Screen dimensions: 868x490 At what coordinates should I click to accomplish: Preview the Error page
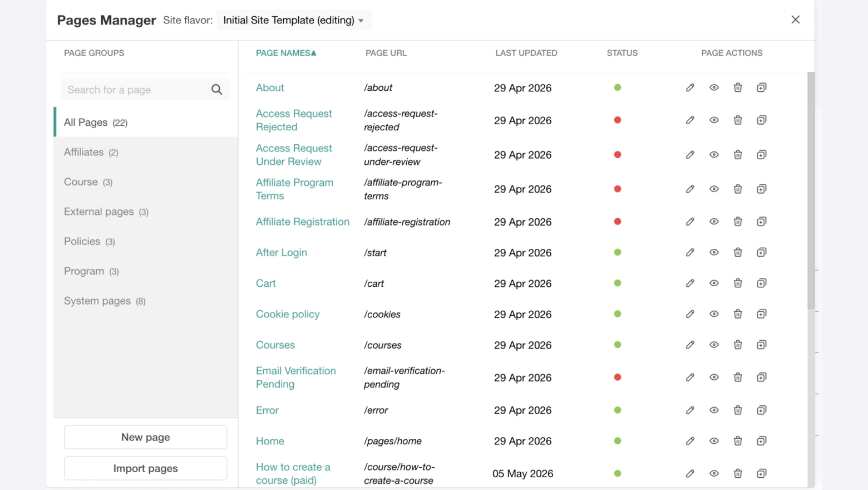coord(714,410)
